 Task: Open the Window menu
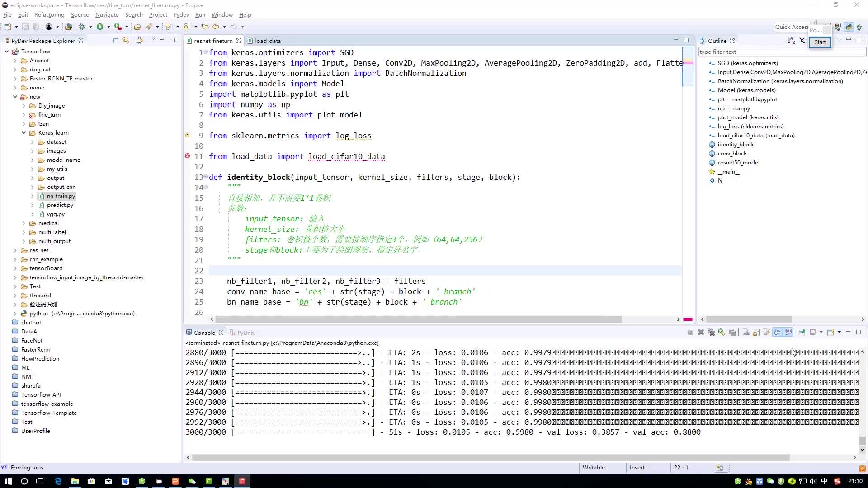222,15
